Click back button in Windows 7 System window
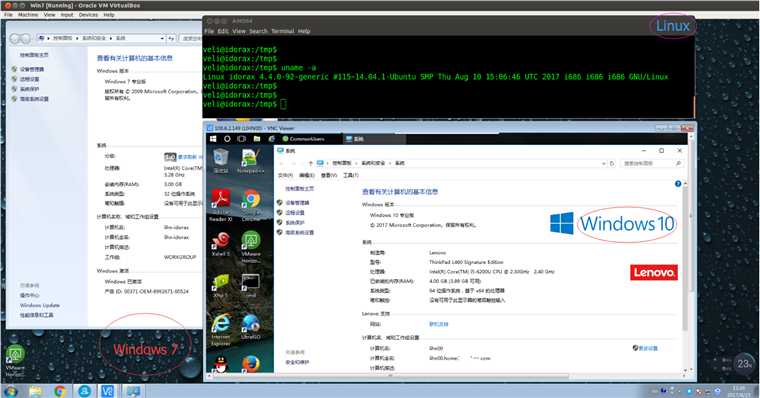 pos(15,38)
